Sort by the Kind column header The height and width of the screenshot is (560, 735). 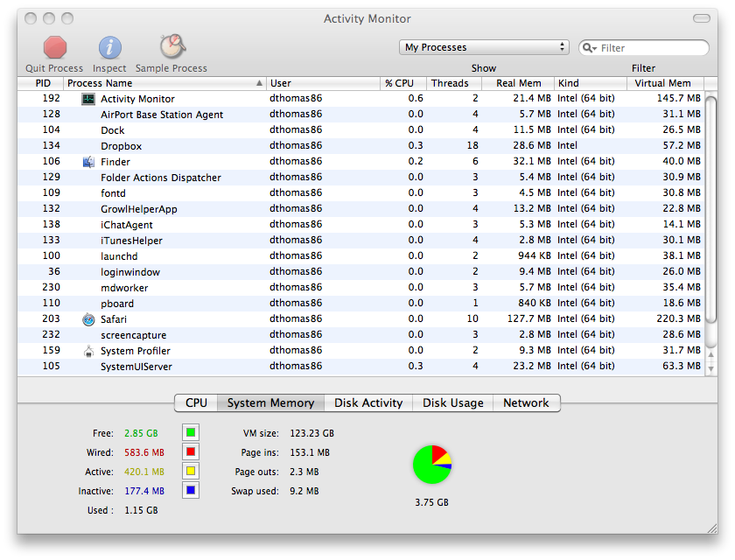tap(591, 83)
